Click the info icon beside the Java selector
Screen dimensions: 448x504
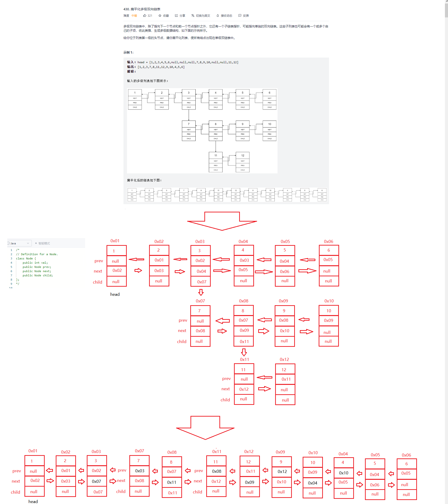point(8,243)
